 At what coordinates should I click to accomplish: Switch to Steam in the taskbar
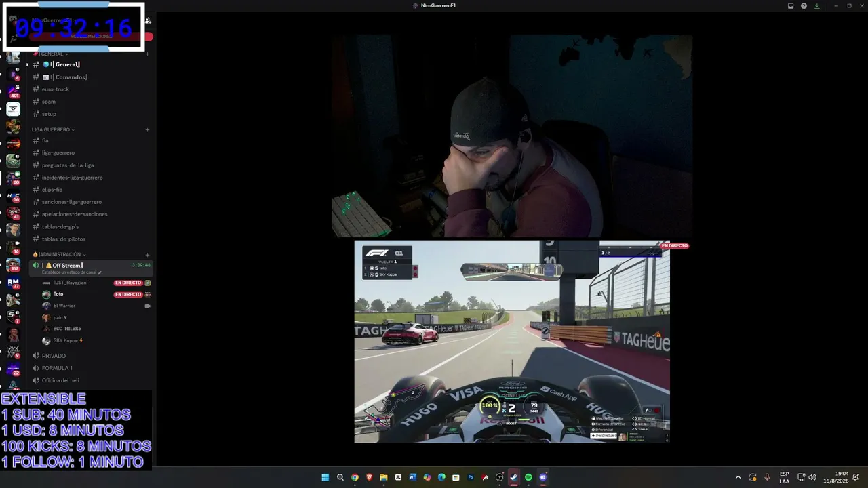(513, 477)
